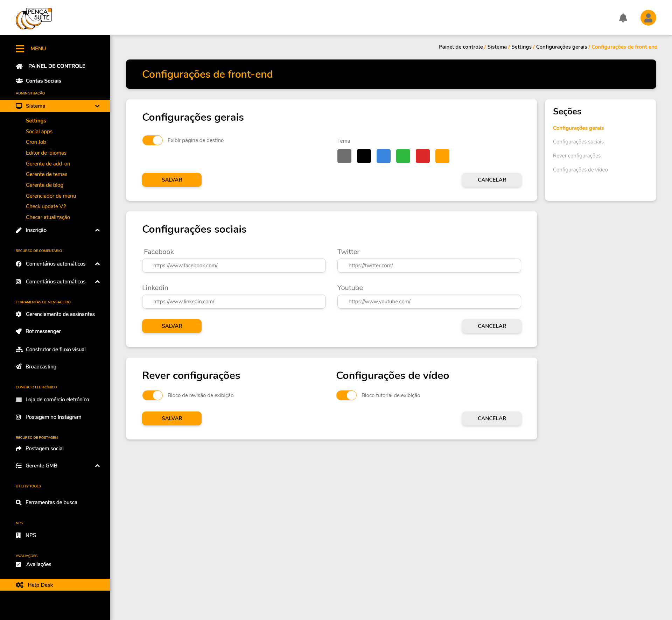672x620 pixels.
Task: Disable Bloco de revisão de exibição toggle
Action: point(153,395)
